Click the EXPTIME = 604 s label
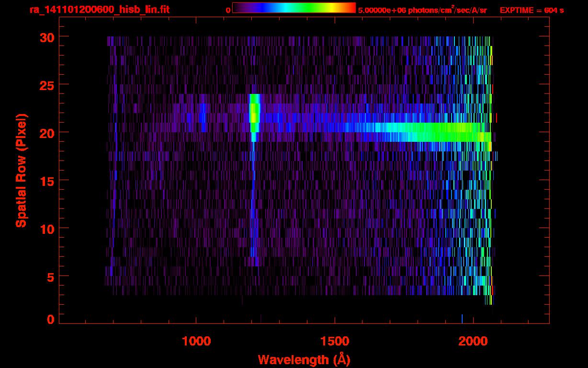Viewport: 588px width, 368px height. (531, 10)
